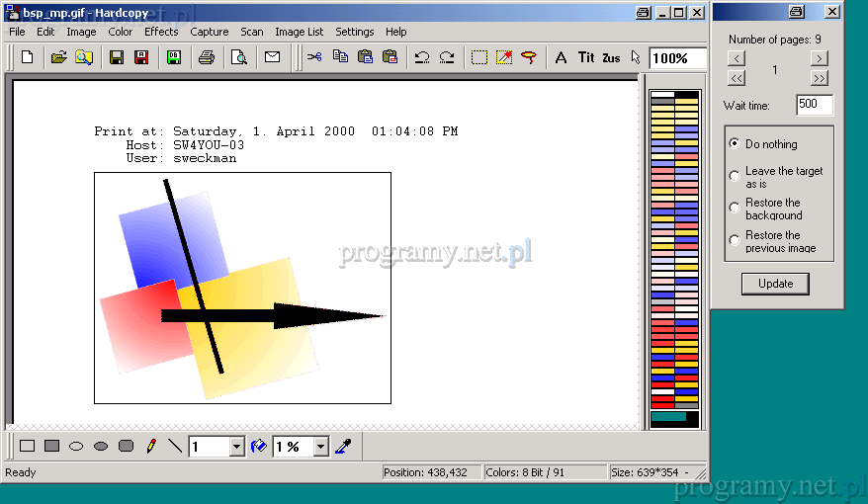Viewport: 868px width, 504px height.
Task: Click the Print icon in toolbar
Action: tap(206, 57)
